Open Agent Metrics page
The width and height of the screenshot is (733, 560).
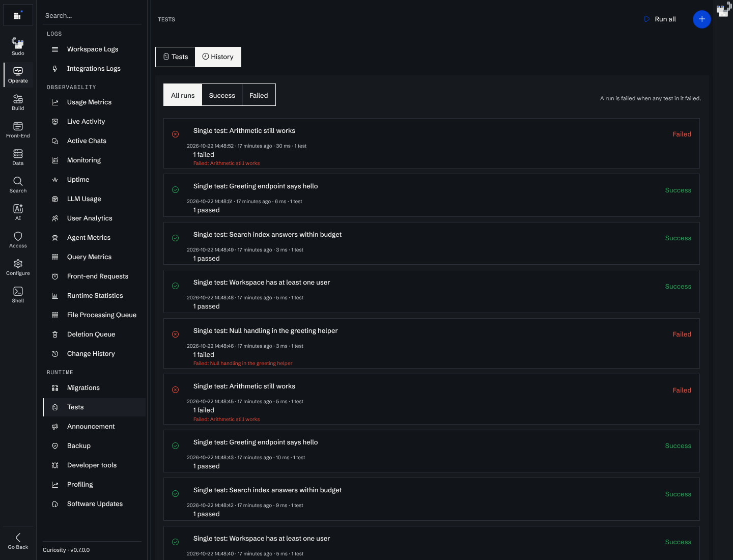pyautogui.click(x=94, y=238)
